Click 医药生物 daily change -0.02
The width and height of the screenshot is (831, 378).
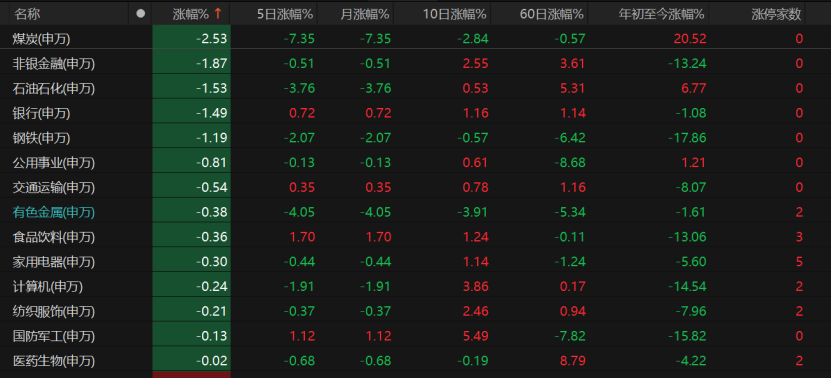(x=211, y=361)
